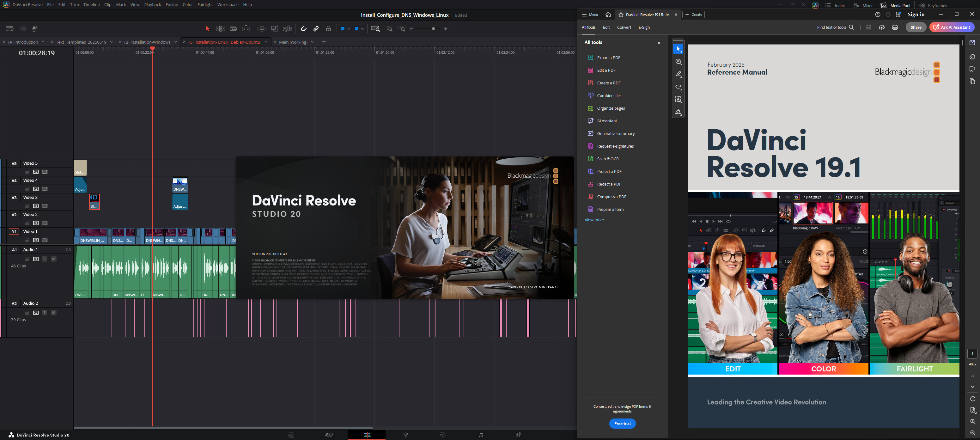Choose the Dynamic Trim Mode icon
The height and width of the screenshot is (440, 980).
coord(246,28)
